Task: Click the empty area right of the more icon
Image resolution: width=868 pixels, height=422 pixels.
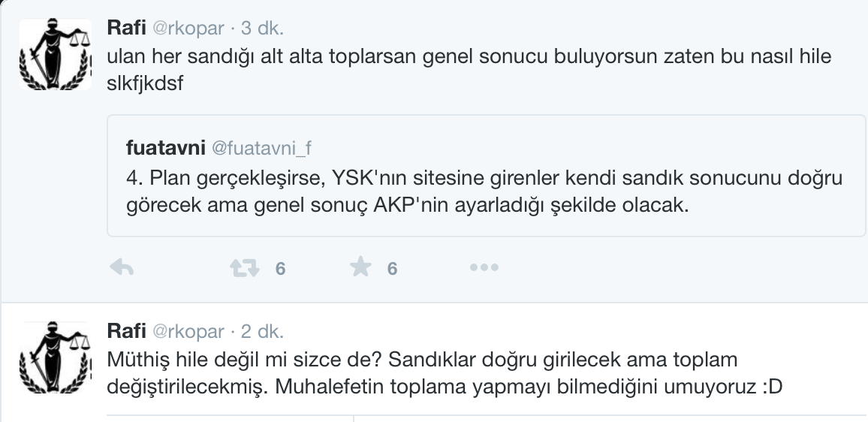Action: click(x=676, y=267)
